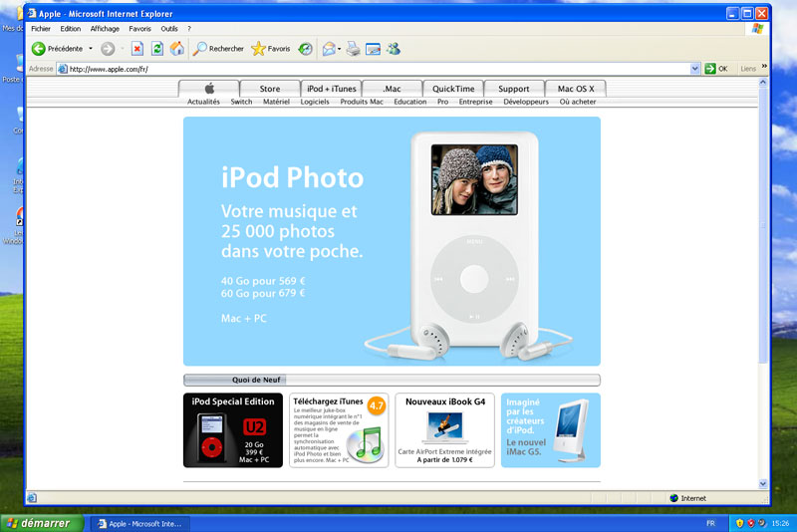Open the Edition menu
797x532 pixels.
[x=70, y=29]
